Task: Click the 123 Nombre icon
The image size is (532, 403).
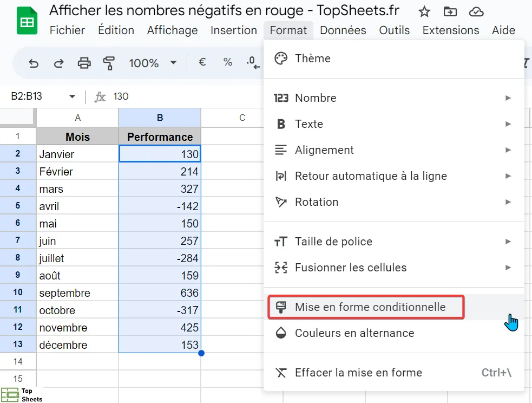Action: click(281, 98)
